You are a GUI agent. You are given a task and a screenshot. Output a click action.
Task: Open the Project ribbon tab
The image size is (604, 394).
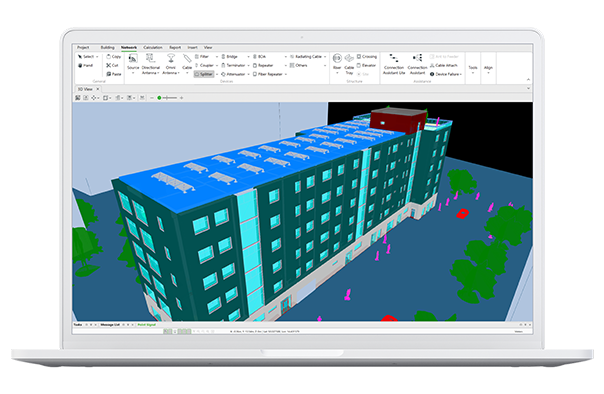(x=83, y=47)
